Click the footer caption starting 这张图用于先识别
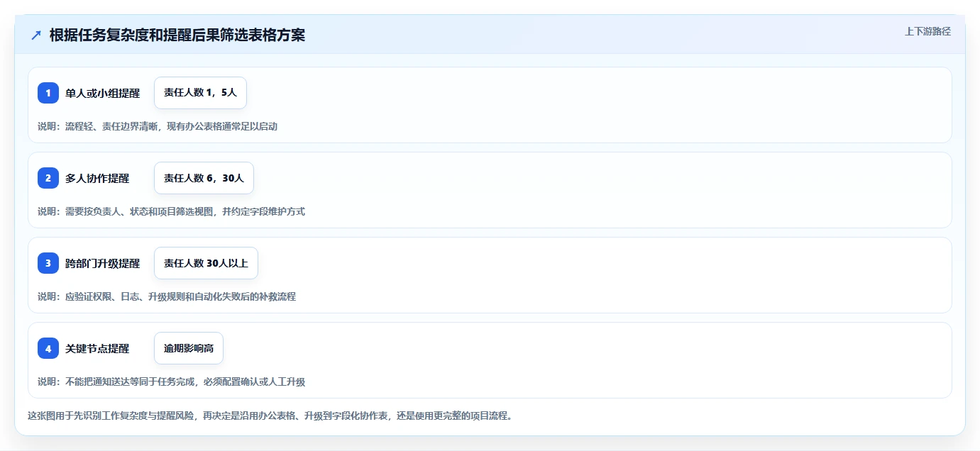Image resolution: width=980 pixels, height=451 pixels. click(270, 416)
